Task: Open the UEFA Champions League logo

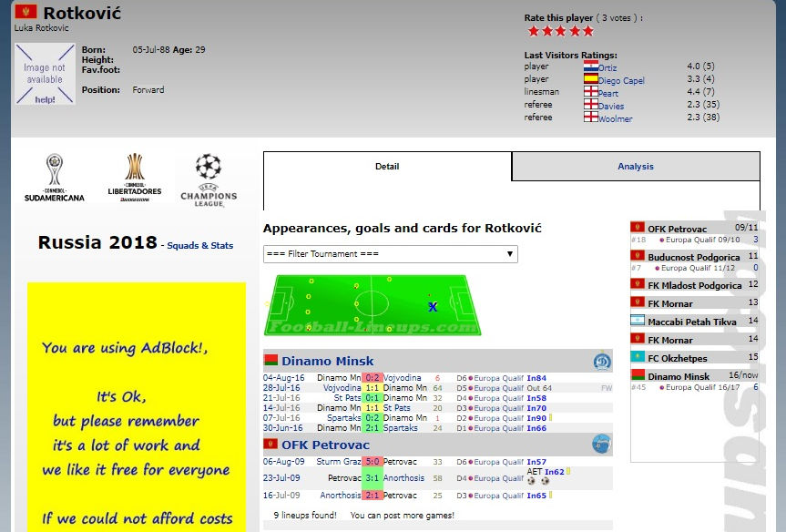Action: click(209, 180)
